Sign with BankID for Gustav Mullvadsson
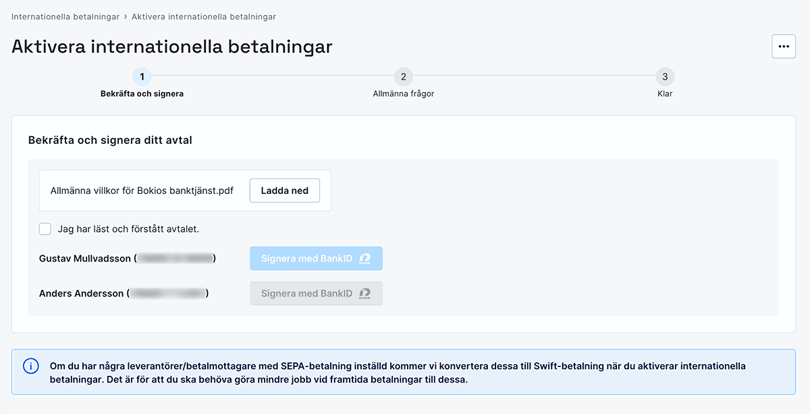Image resolution: width=810 pixels, height=414 pixels. pos(316,258)
